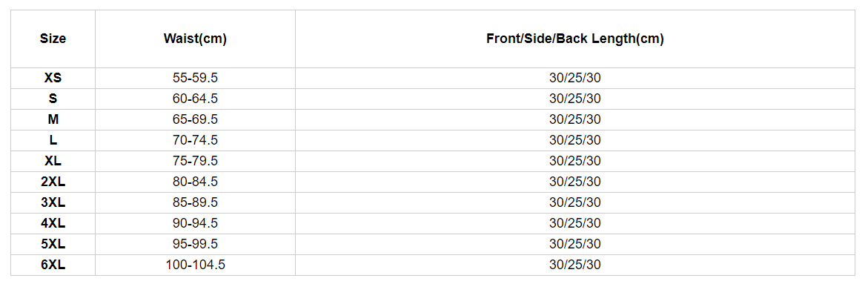Click the 30/25/30 length in 6XL row
The width and height of the screenshot is (868, 284).
coord(575,265)
